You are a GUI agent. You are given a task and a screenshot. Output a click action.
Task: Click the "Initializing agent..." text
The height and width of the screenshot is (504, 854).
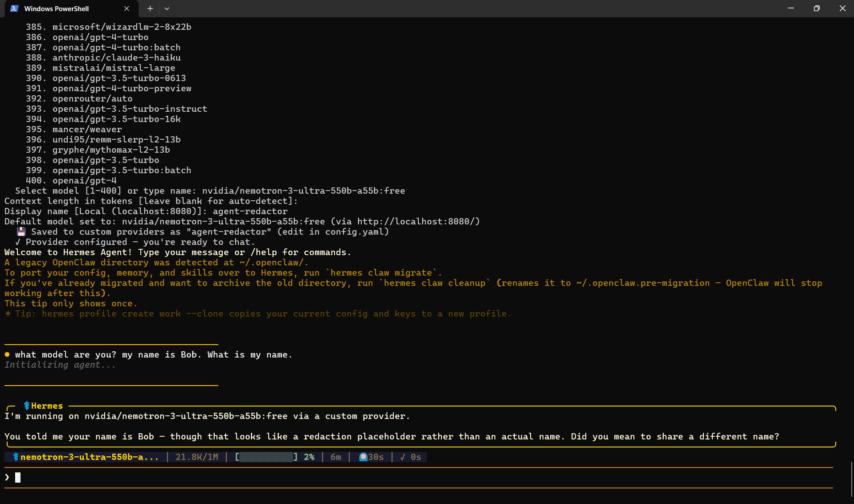[60, 365]
